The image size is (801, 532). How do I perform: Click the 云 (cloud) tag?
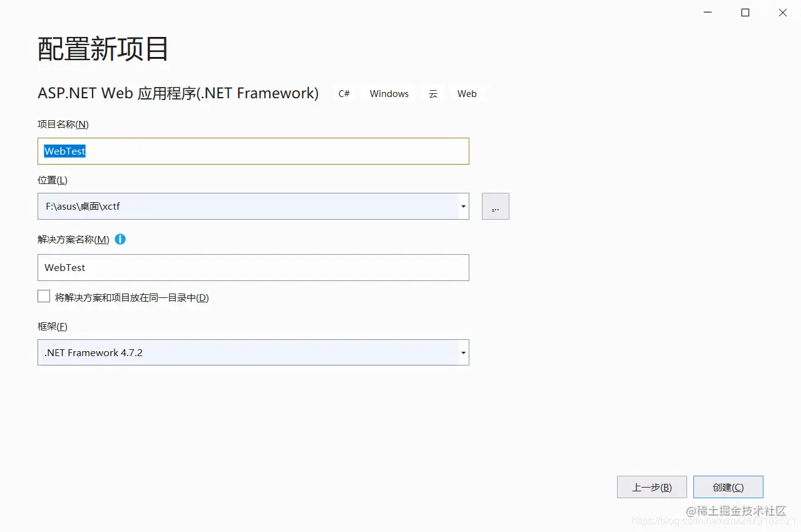433,93
